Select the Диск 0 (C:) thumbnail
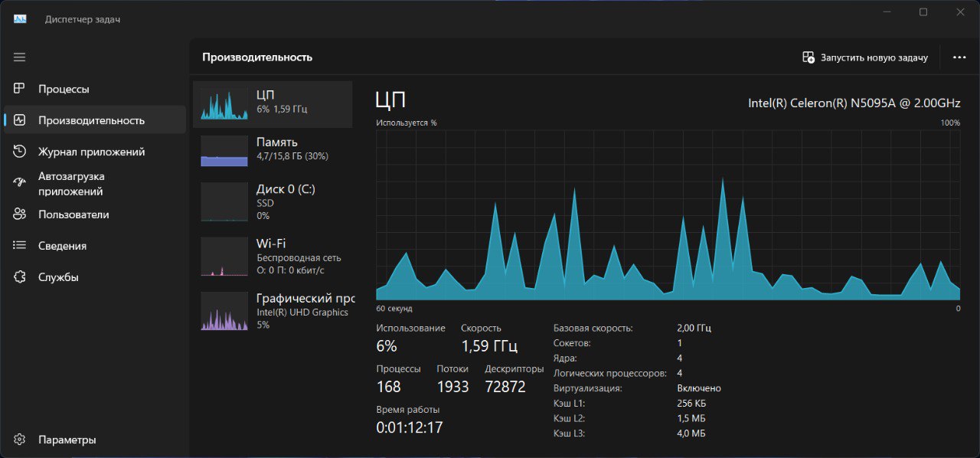This screenshot has height=458, width=980. click(x=224, y=202)
